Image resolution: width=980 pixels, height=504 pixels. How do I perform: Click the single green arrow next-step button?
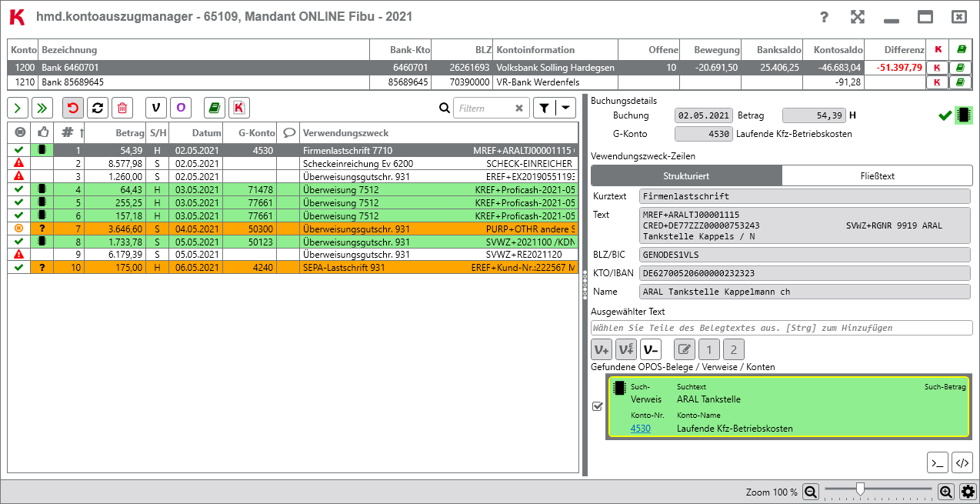point(17,108)
